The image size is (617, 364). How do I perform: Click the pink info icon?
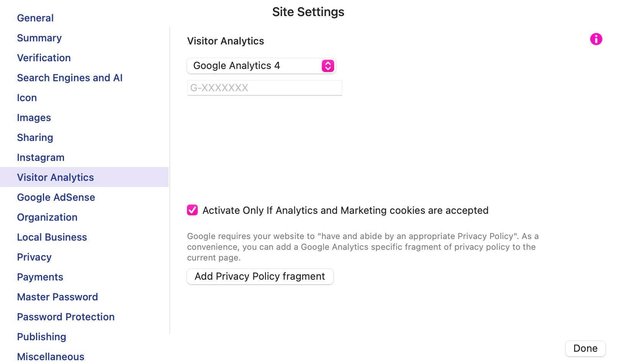(x=596, y=39)
